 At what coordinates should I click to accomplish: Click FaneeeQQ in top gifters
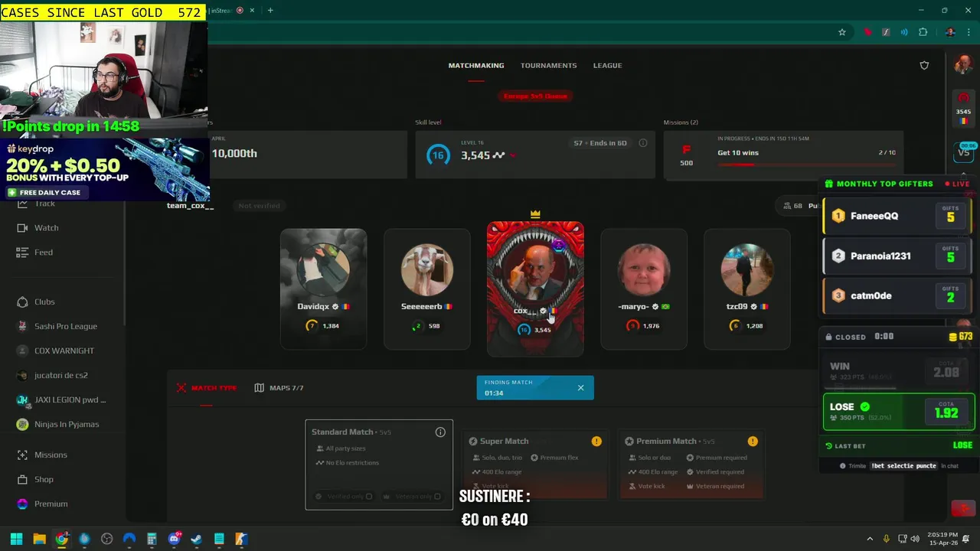click(899, 216)
